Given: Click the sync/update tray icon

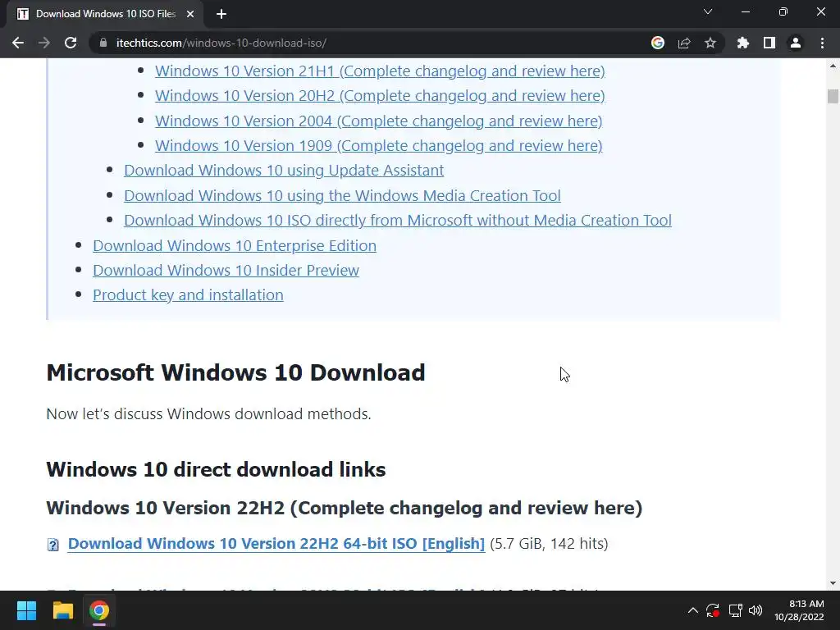Looking at the screenshot, I should (x=713, y=610).
